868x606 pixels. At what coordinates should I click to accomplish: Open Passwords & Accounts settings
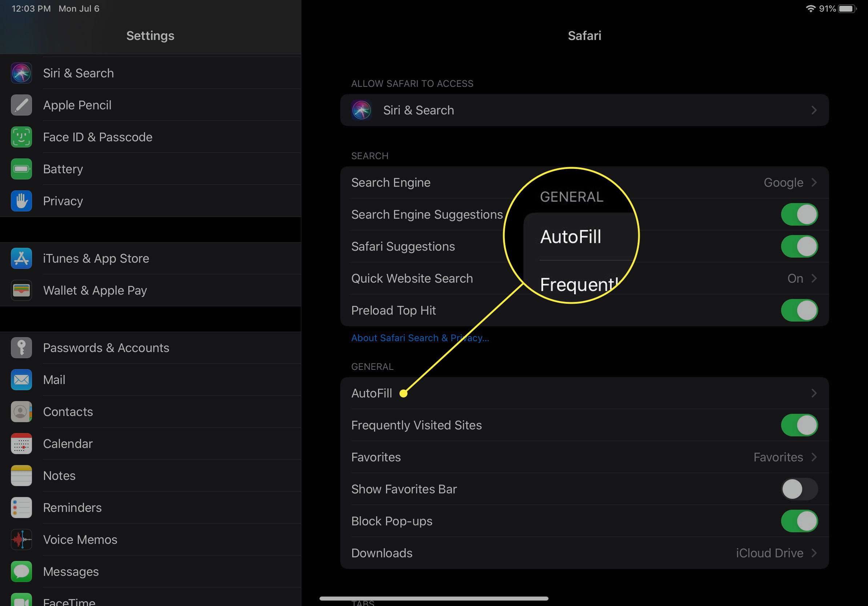150,348
